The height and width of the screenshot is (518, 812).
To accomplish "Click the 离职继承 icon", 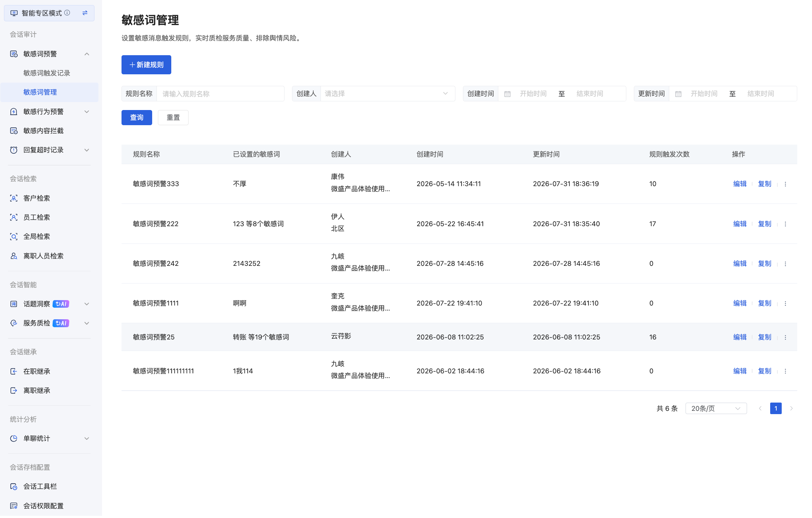I will coord(14,391).
